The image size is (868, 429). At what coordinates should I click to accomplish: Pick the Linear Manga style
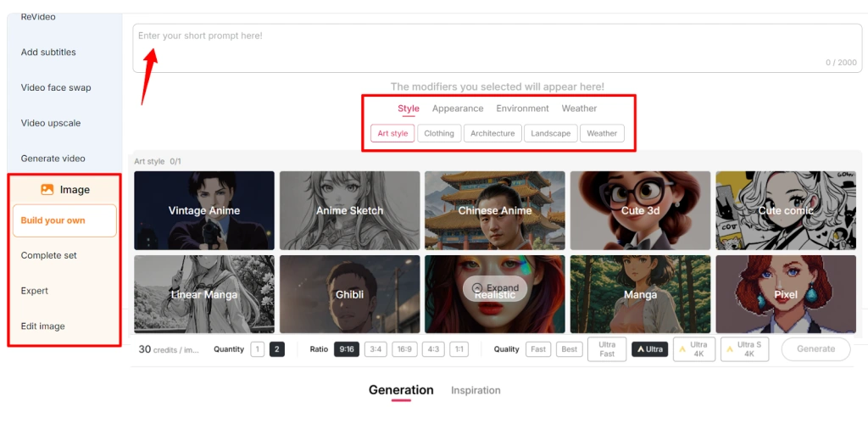[204, 294]
